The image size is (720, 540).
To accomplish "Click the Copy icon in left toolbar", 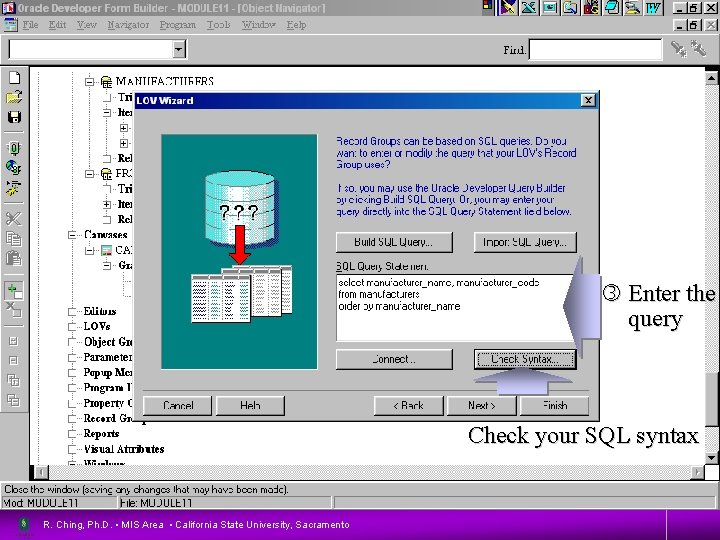I will point(14,238).
